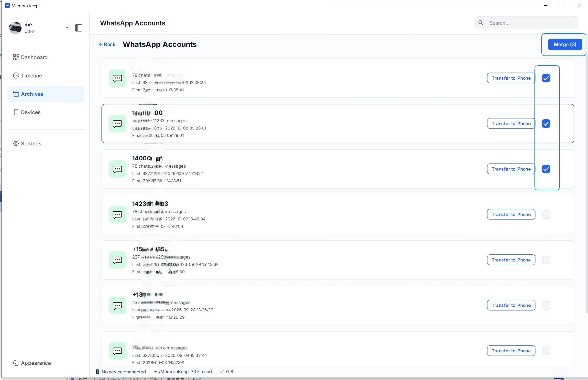Viewport: 588px width, 380px height.
Task: Click the me profile avatar
Action: (15, 28)
